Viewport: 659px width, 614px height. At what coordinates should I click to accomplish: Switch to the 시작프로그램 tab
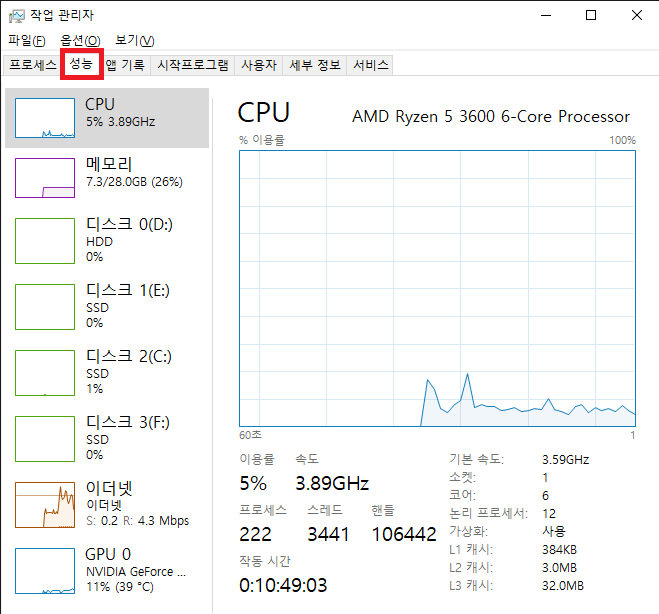[193, 65]
